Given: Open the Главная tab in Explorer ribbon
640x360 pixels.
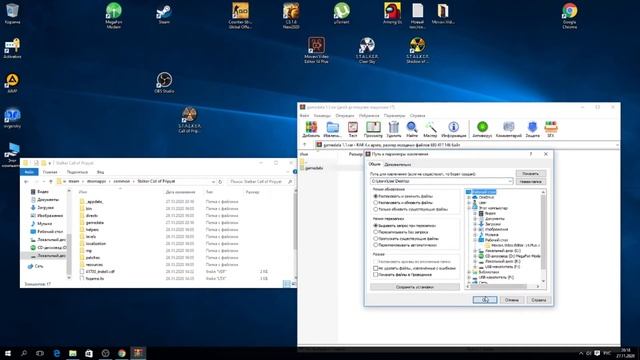Looking at the screenshot, I should (50, 172).
